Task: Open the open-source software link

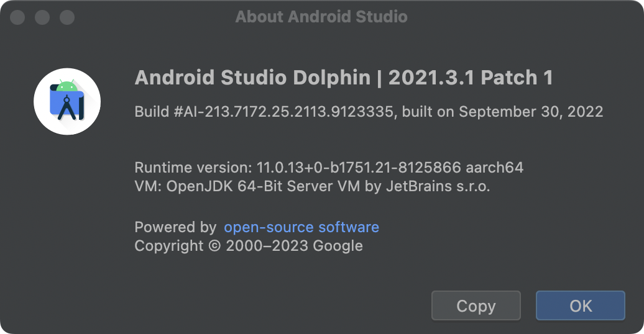Action: 301,227
